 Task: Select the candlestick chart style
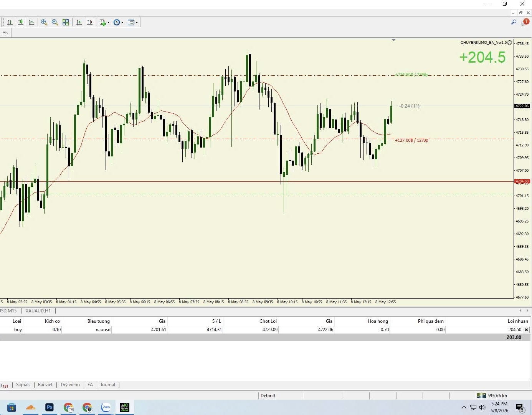tap(21, 22)
